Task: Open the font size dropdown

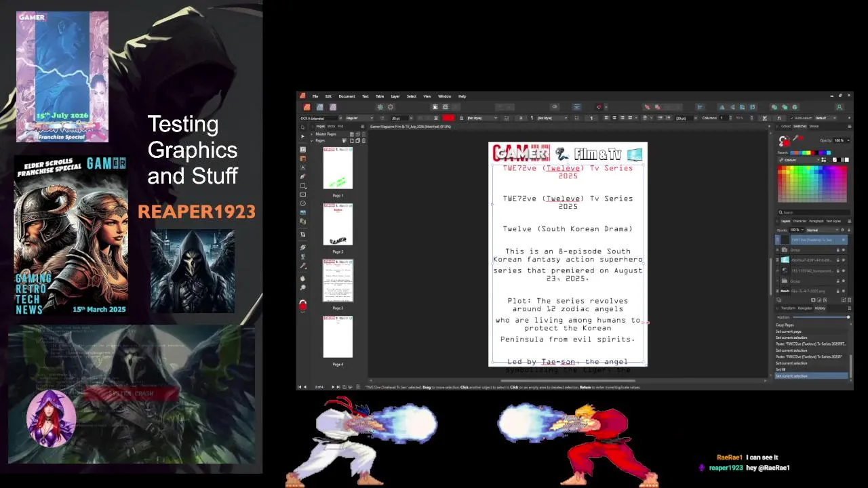Action: point(412,118)
